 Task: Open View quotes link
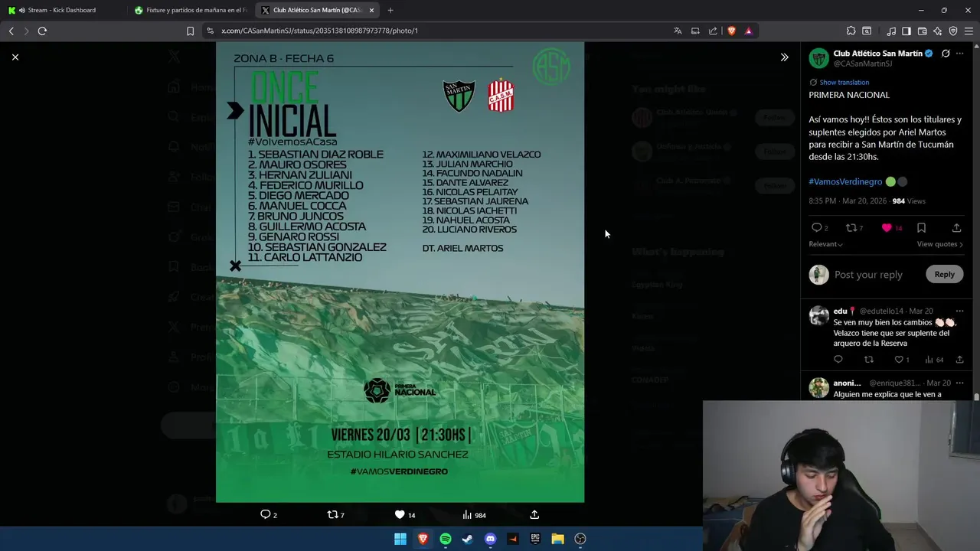(x=939, y=244)
